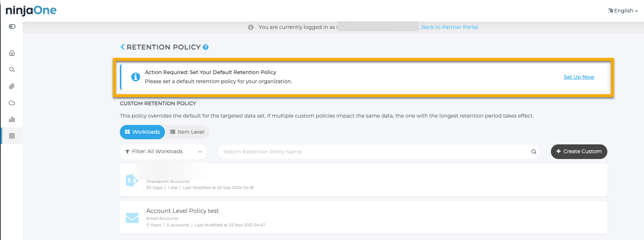Click 'Last Modified at 03 Nov 2021 04:47'

[x=230, y=225]
